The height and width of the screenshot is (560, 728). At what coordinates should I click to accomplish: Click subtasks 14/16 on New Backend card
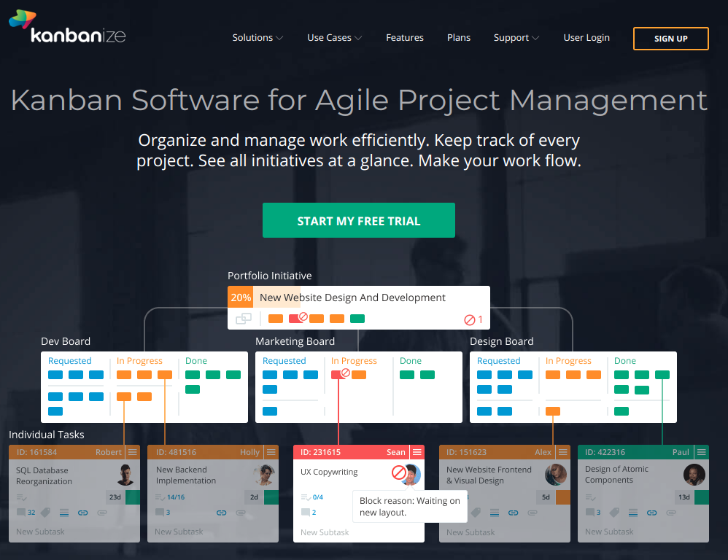tap(170, 497)
